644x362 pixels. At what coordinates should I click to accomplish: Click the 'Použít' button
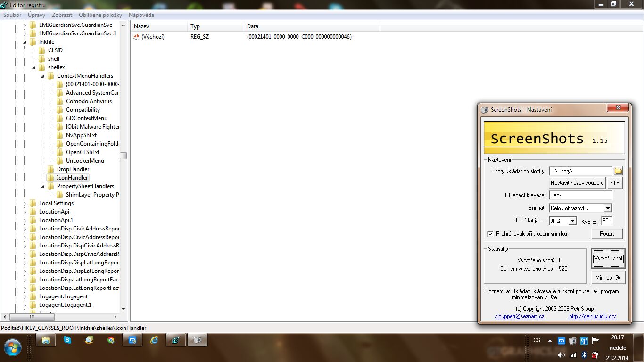coord(607,234)
